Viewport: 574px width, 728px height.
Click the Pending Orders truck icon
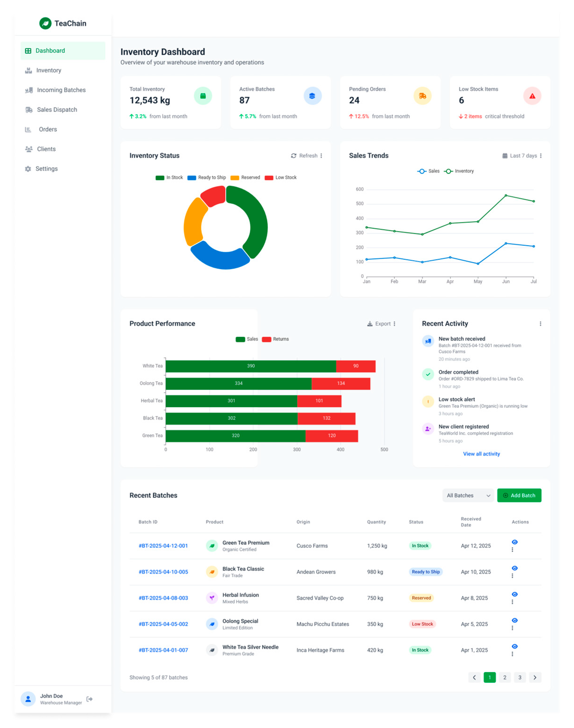(423, 96)
